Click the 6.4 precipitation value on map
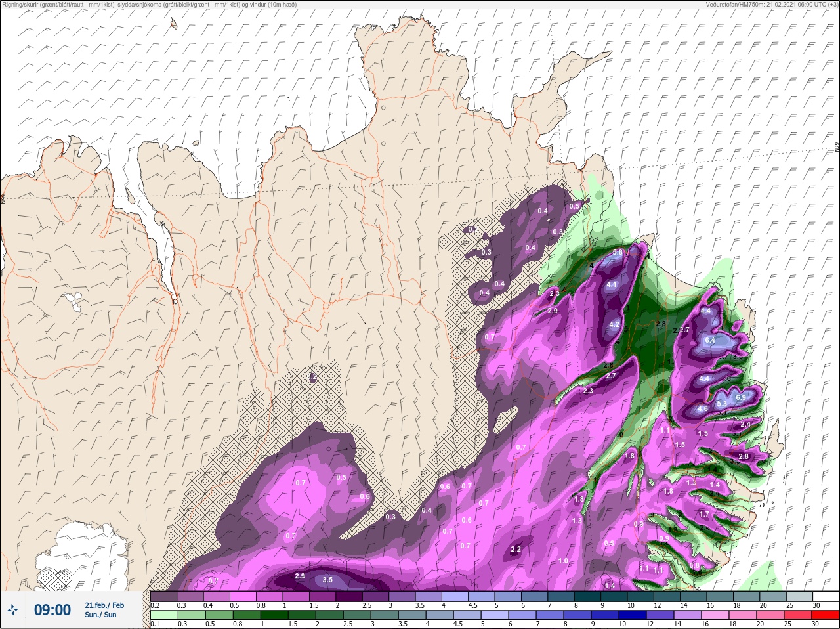Image resolution: width=840 pixels, height=629 pixels. 710,341
